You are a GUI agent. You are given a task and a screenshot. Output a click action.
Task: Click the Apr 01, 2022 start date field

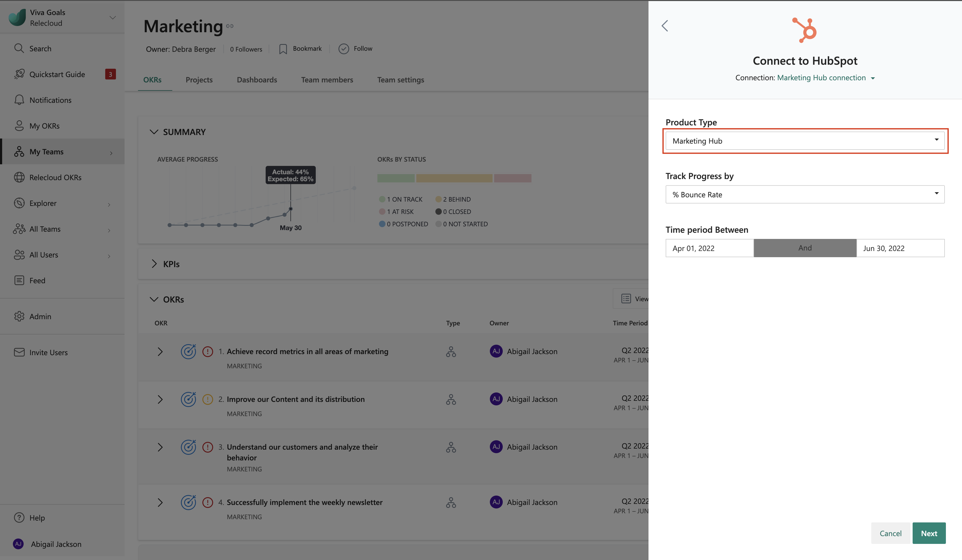pos(709,248)
